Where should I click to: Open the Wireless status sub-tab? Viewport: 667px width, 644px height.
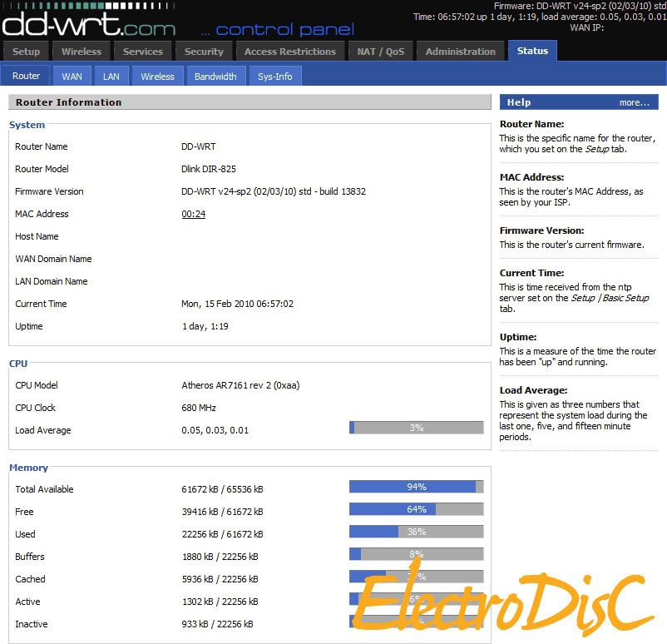[157, 77]
